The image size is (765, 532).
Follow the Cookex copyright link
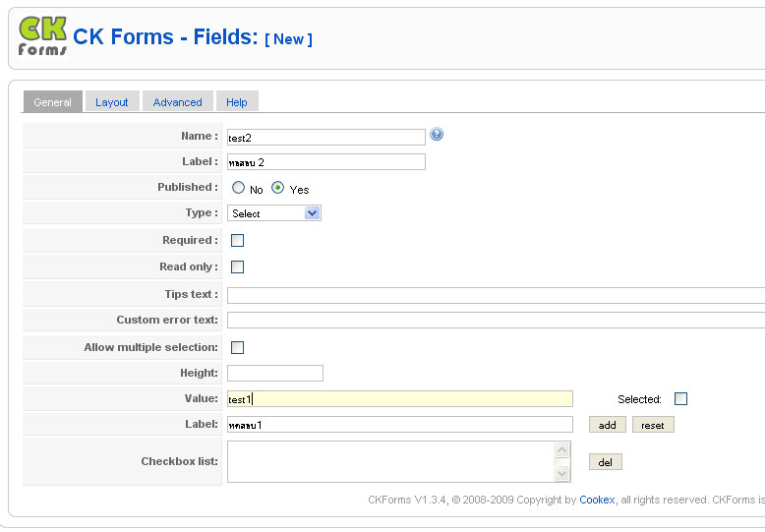pyautogui.click(x=597, y=500)
